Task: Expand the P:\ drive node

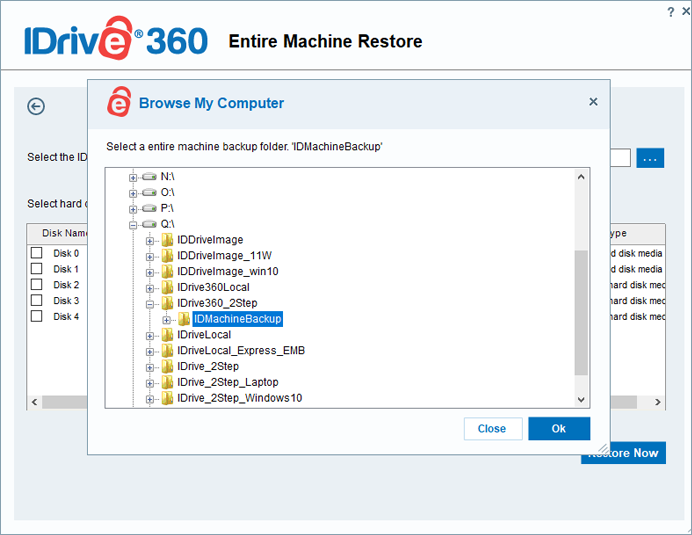Action: pyautogui.click(x=133, y=208)
